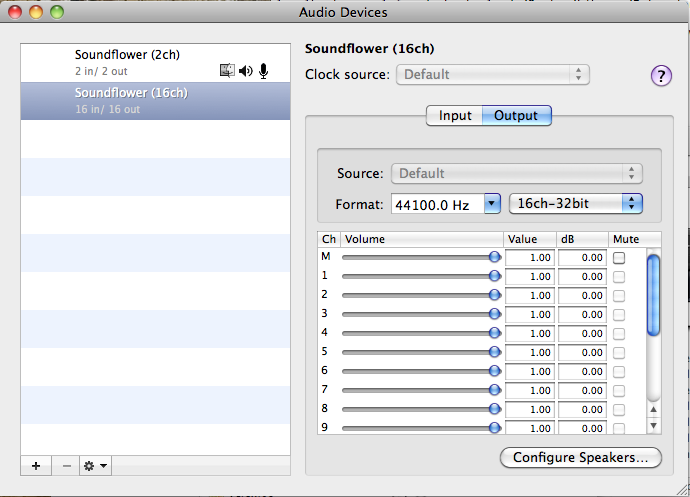Click channel 1 volume slider knob
690x497 pixels.
[495, 276]
